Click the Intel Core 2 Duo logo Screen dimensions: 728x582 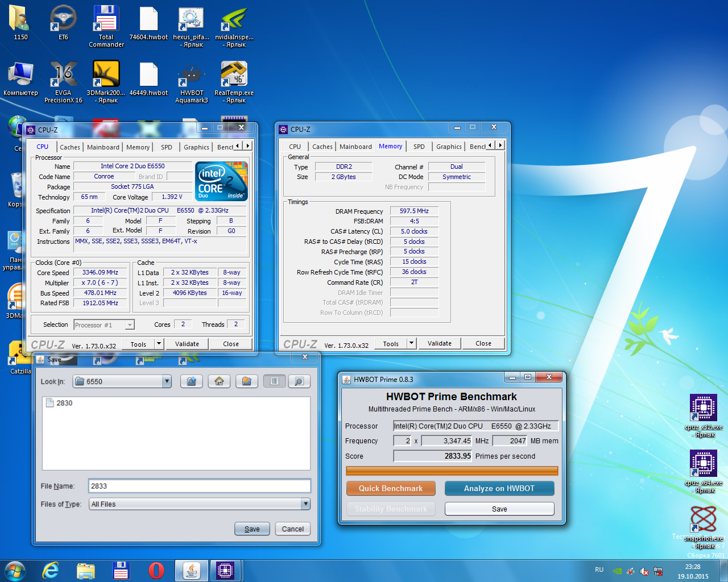(x=222, y=181)
